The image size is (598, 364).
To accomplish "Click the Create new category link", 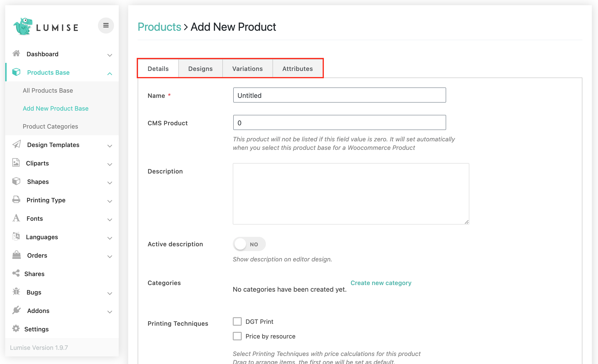I will pyautogui.click(x=381, y=283).
